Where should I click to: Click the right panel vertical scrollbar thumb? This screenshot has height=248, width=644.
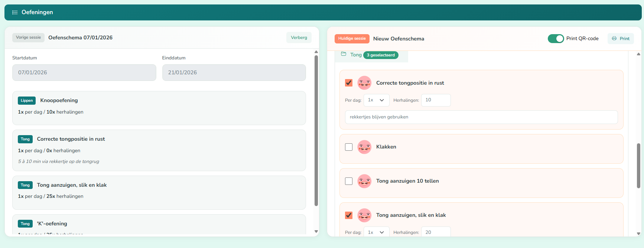click(638, 165)
